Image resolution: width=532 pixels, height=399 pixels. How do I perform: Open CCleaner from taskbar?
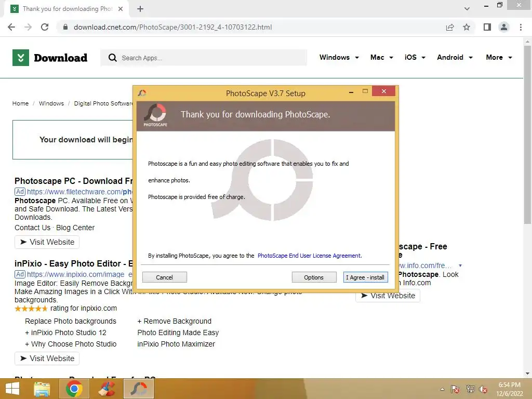click(107, 389)
